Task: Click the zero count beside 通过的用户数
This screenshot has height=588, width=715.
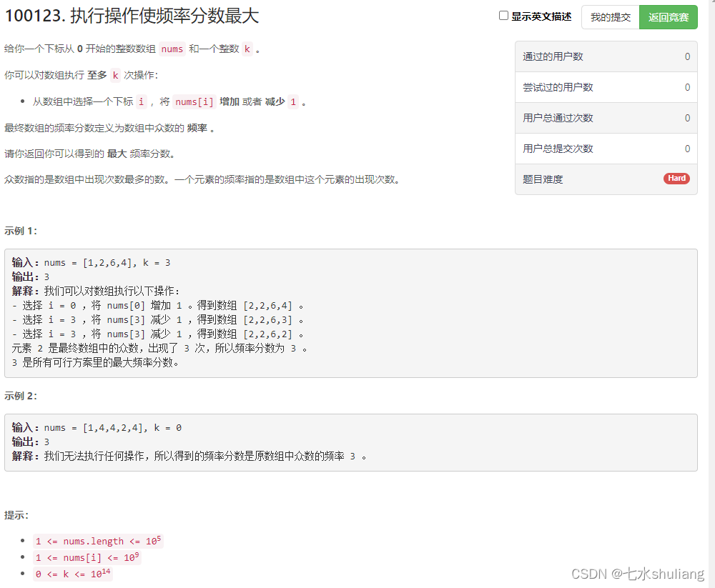Action: [687, 56]
